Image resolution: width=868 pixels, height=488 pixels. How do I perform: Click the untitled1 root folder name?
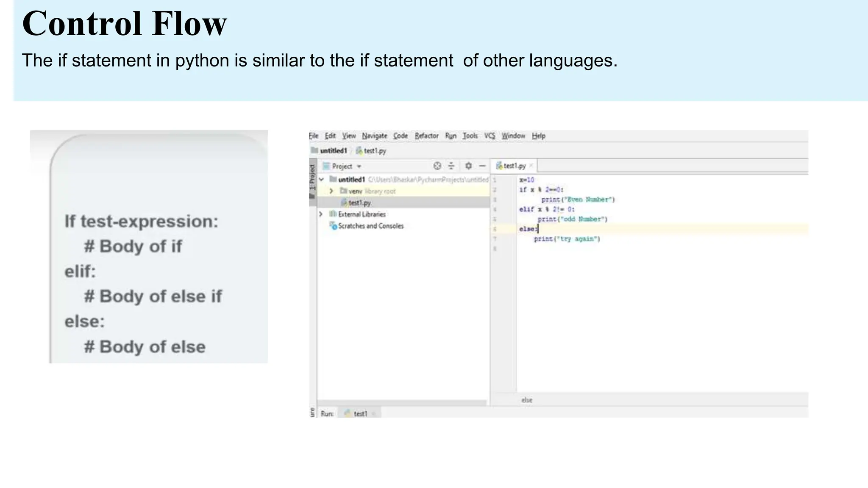(351, 180)
